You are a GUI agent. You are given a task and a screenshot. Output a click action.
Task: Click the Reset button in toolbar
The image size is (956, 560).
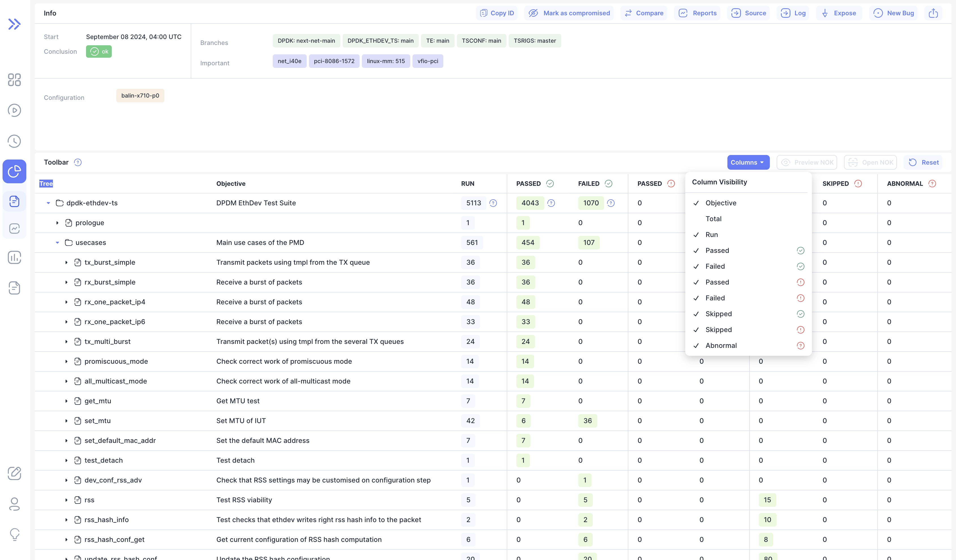click(923, 162)
